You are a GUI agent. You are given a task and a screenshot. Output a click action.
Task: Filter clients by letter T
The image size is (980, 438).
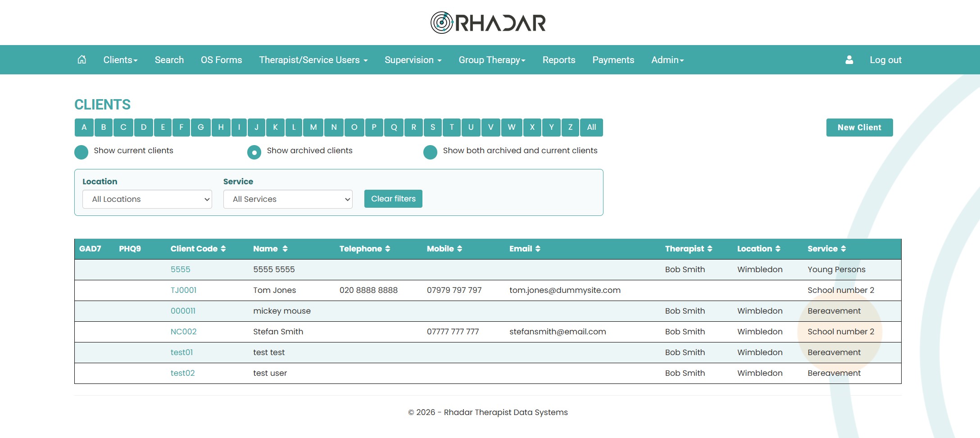coord(452,128)
